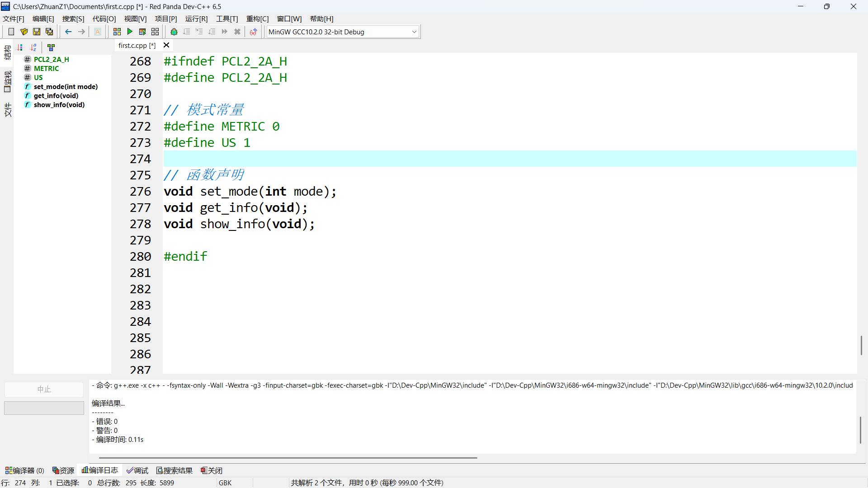Click the Open file folder icon
This screenshot has height=488, width=868.
click(x=24, y=32)
